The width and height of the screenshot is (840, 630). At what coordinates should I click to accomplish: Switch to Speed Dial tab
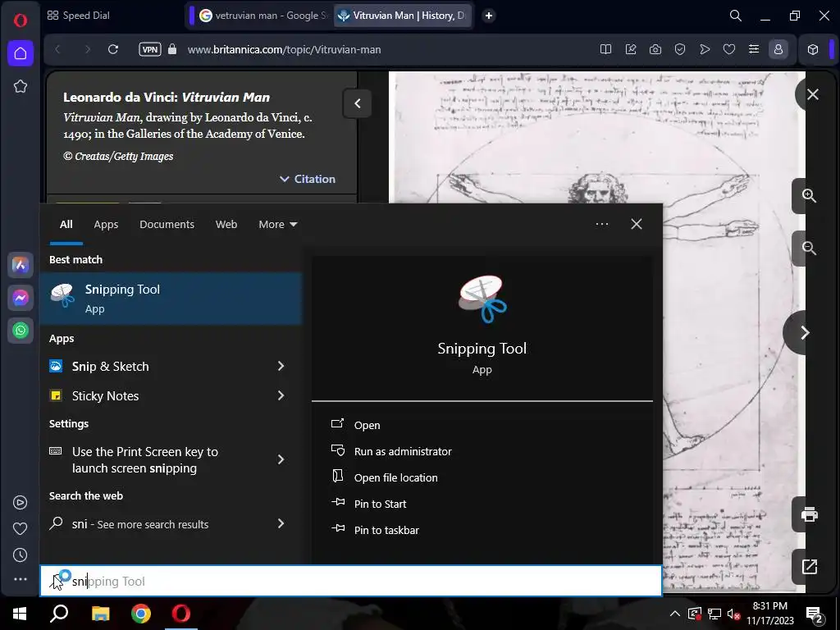click(79, 16)
